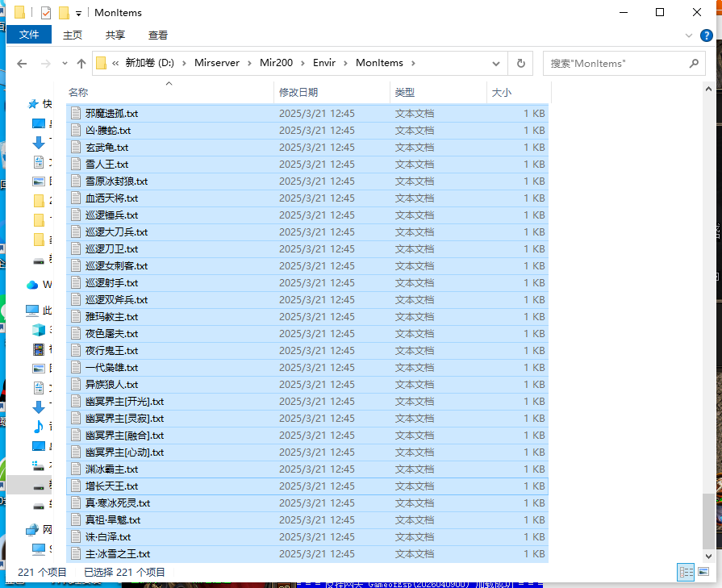Screen dimensions: 722x588
Task: Sort by the 名称 column header
Action: pos(169,92)
